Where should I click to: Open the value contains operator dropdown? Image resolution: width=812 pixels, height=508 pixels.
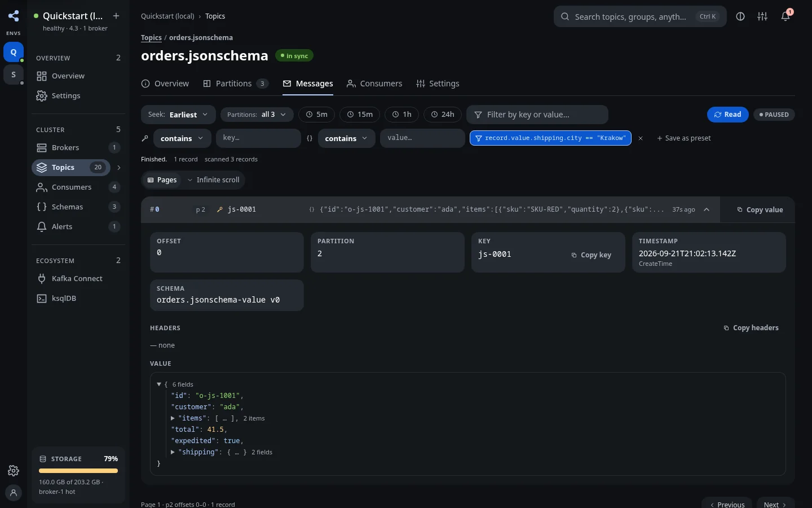tap(346, 138)
